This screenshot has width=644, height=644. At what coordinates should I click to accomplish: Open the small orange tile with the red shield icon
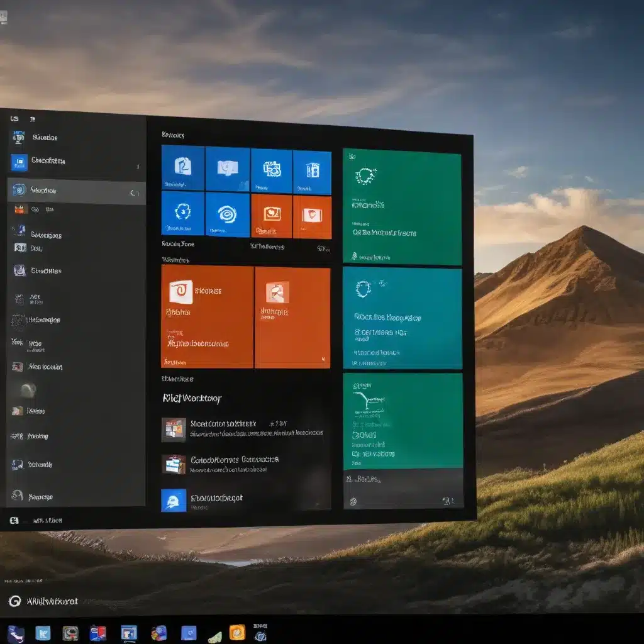tap(312, 217)
